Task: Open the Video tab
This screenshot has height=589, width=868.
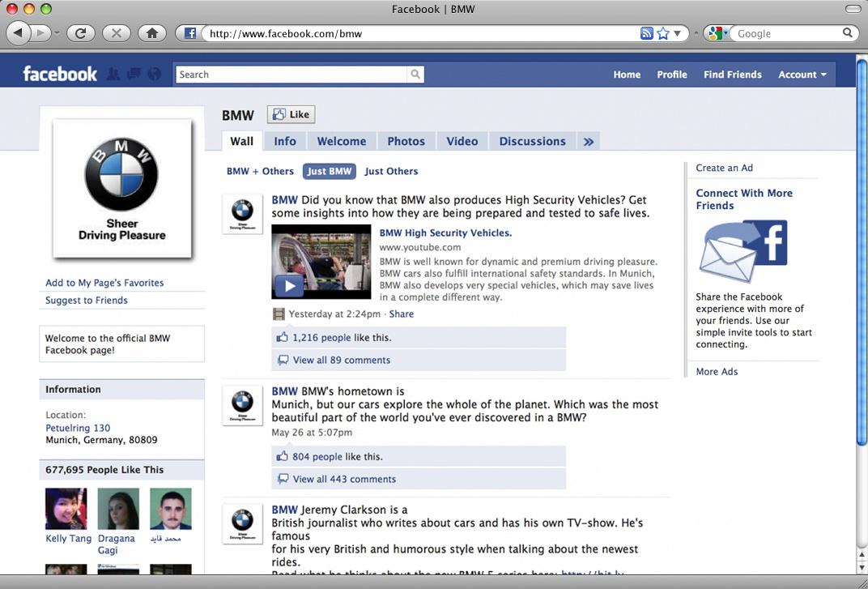Action: [462, 141]
